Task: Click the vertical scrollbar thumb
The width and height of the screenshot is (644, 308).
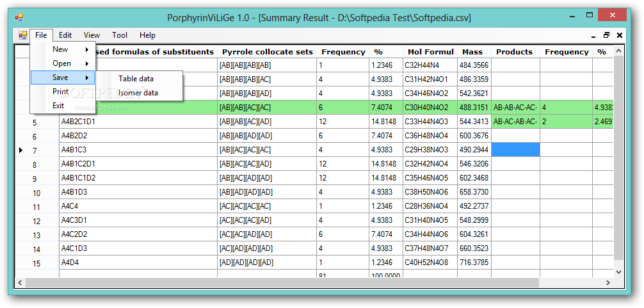Action: click(618, 158)
